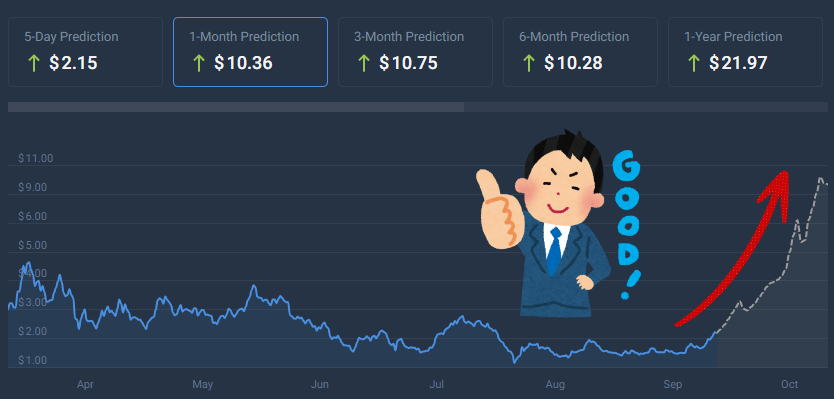Select the 3-Month Prediction card
Viewport: 834px width, 399px height.
click(415, 52)
